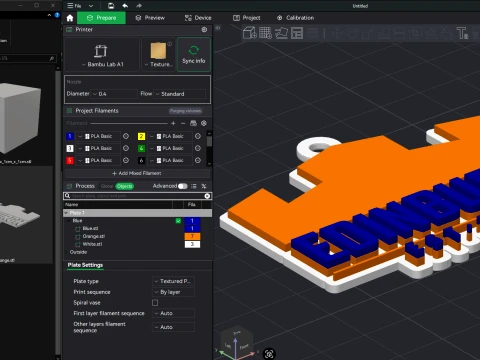Switch to the Device tab

click(x=198, y=18)
